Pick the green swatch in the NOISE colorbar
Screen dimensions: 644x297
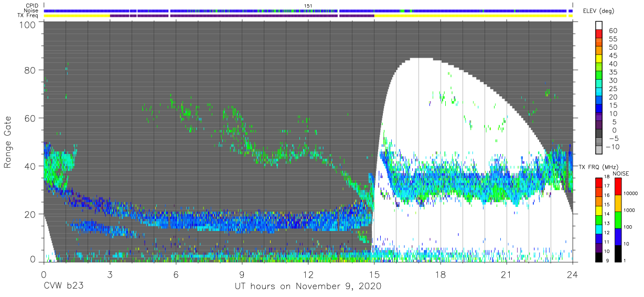(617, 219)
